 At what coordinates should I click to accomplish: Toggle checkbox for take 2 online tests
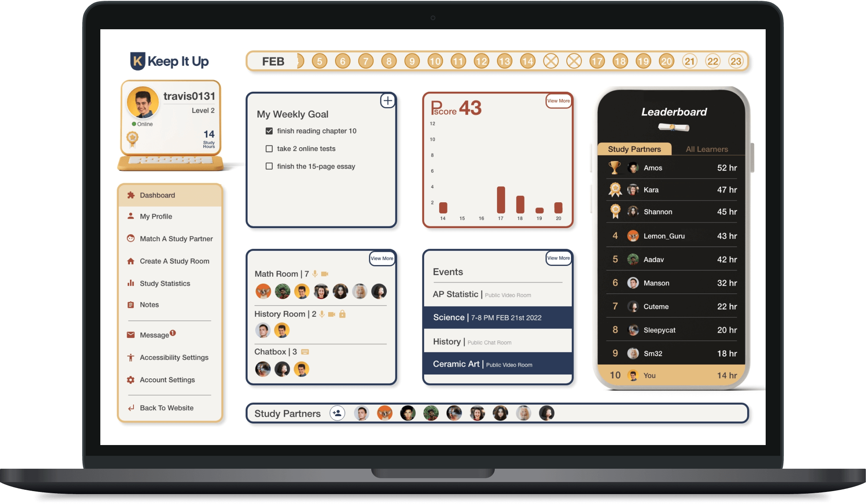coord(269,148)
